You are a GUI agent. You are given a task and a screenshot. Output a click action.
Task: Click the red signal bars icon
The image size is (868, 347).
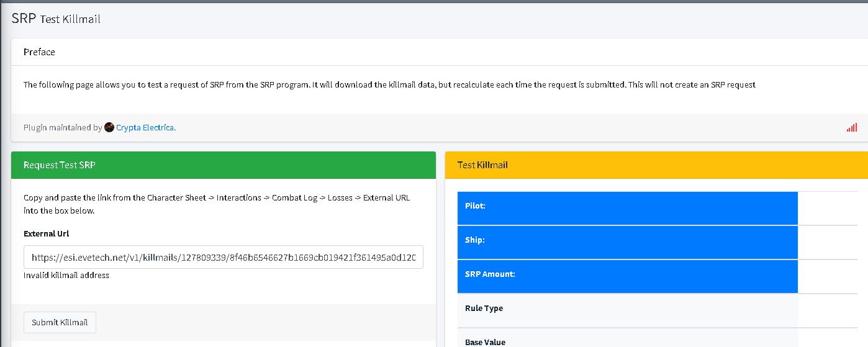point(851,128)
